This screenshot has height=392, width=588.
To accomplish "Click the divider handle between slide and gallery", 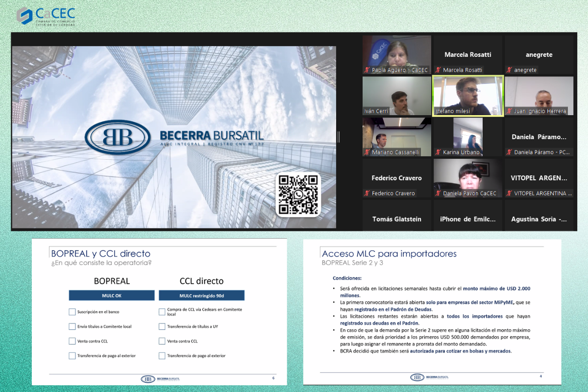I will (x=339, y=137).
